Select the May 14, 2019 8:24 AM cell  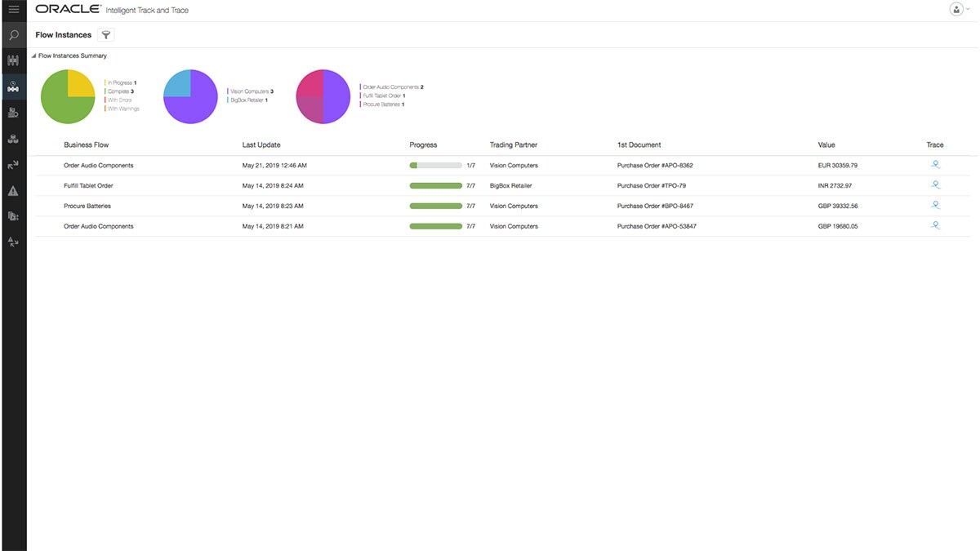coord(273,185)
